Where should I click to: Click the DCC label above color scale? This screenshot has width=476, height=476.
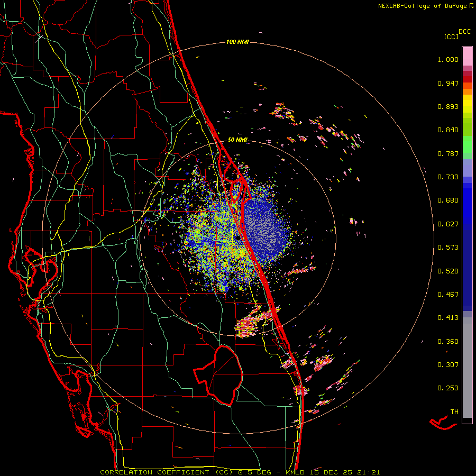[x=464, y=32]
